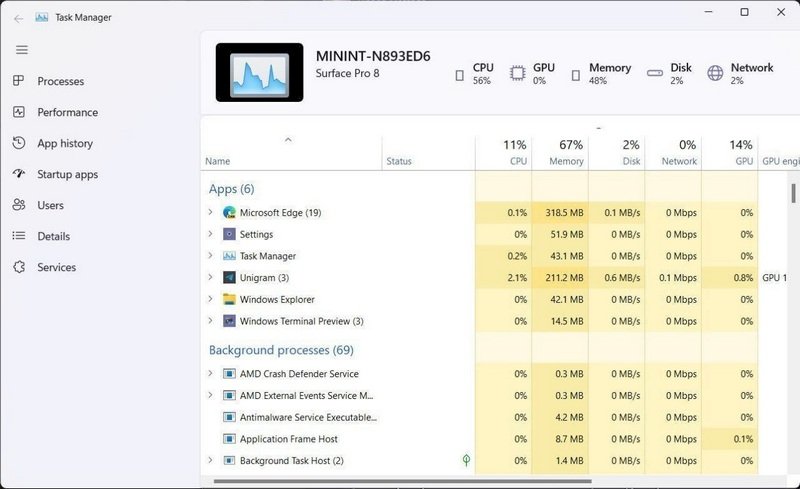
Task: Click the Unigram app icon
Action: pos(229,278)
